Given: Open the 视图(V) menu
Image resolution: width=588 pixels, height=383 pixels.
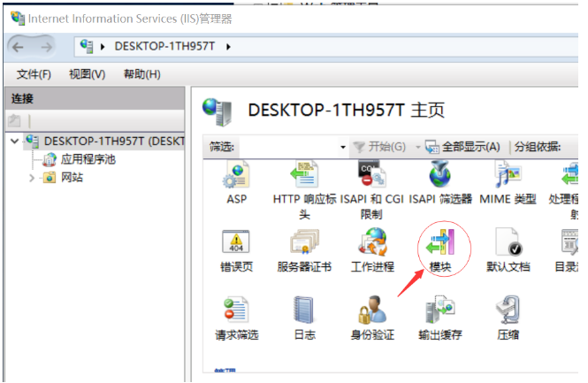Looking at the screenshot, I should [87, 74].
